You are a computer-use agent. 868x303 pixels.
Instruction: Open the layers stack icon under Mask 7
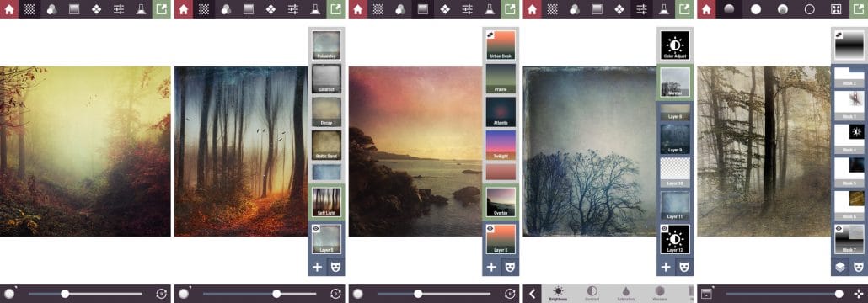[840, 267]
